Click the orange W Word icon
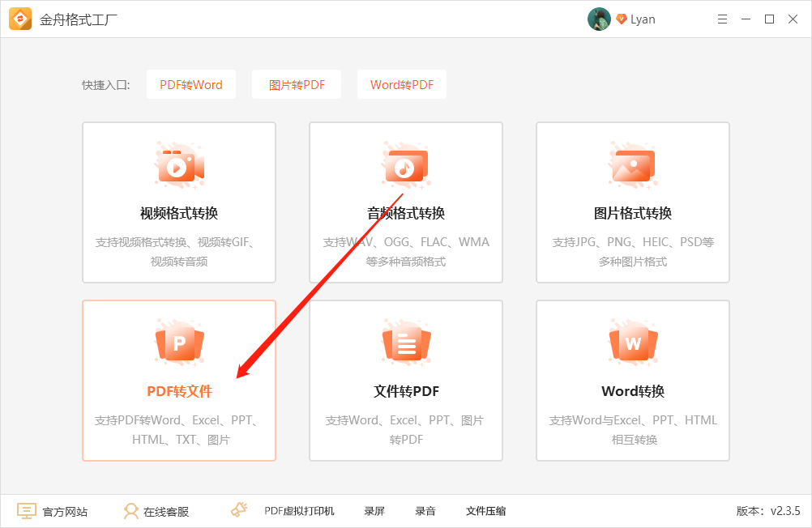The width and height of the screenshot is (812, 528). [633, 343]
